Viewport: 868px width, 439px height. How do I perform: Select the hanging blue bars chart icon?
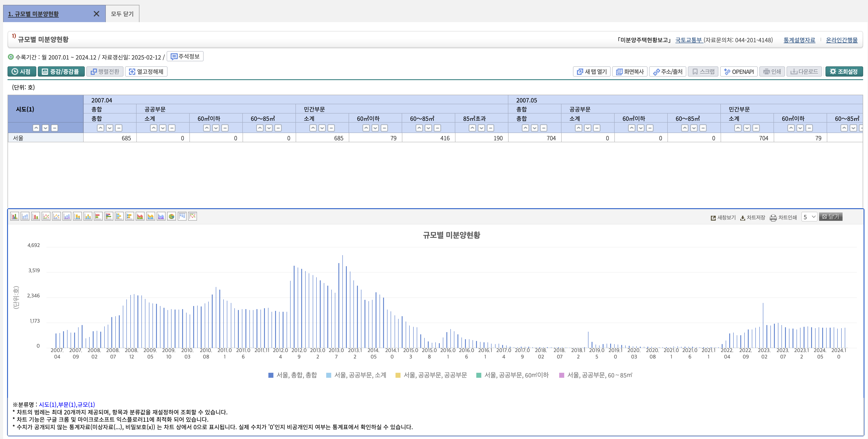[x=182, y=216]
